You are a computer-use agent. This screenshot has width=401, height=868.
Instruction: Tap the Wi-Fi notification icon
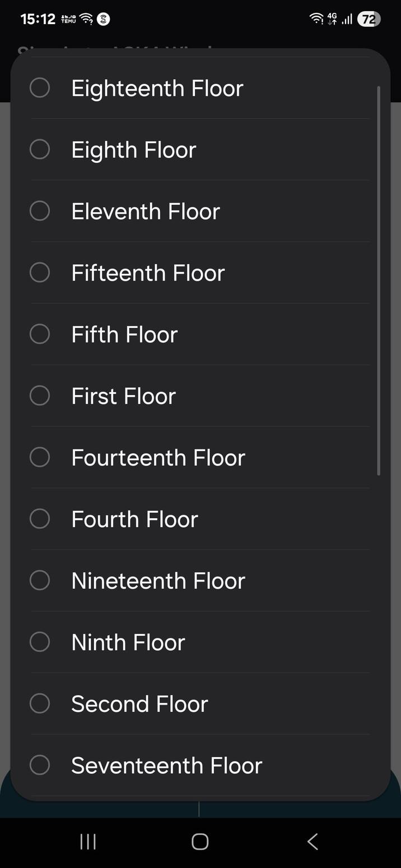tap(85, 17)
